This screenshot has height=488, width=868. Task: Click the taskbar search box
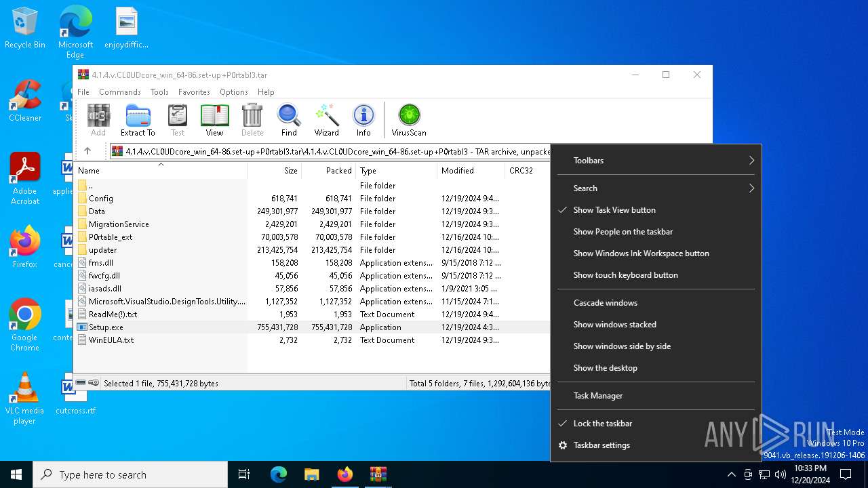coord(130,474)
